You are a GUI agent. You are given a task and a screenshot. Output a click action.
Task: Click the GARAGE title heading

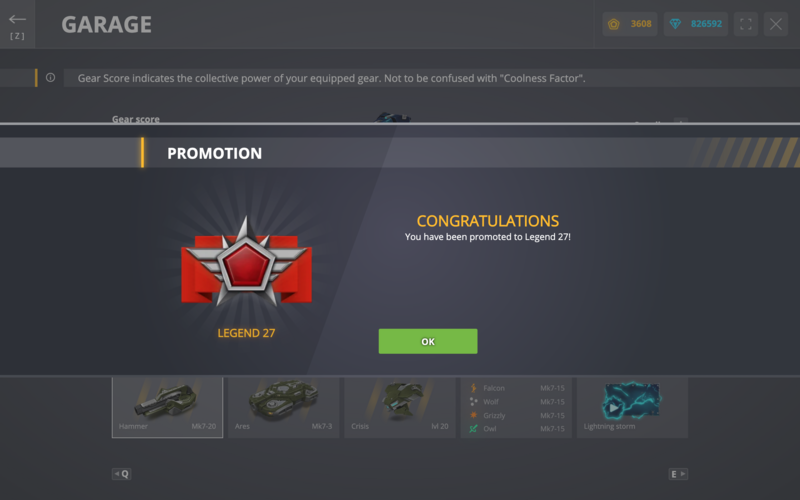[x=106, y=24]
